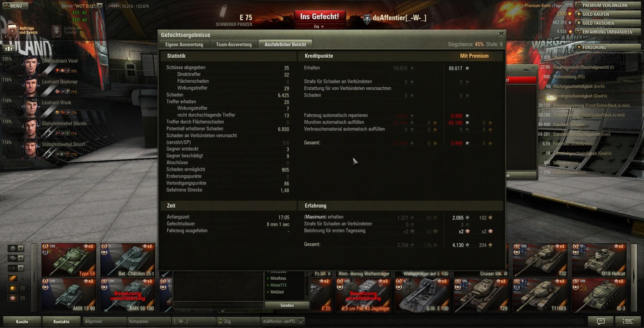Click the skull icon on the Menü button
Screen dimensions: 644x328
pos(6,6)
